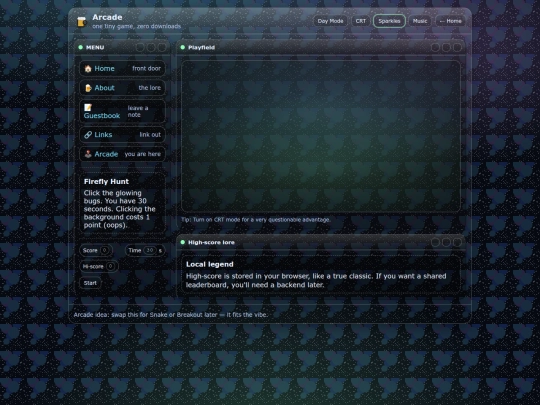Click the first circle button in High-score lore bar

click(435, 242)
